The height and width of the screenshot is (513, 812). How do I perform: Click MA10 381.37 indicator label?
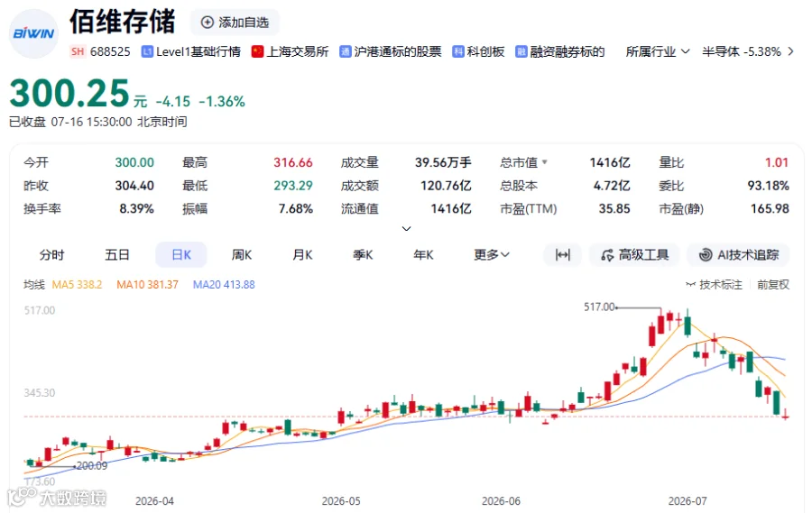pyautogui.click(x=148, y=284)
